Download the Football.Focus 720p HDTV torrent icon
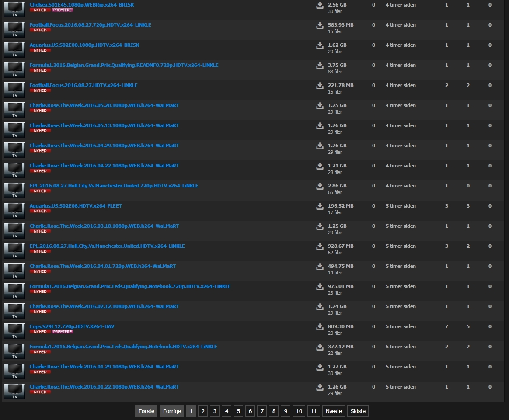The height and width of the screenshot is (420, 509). [320, 25]
